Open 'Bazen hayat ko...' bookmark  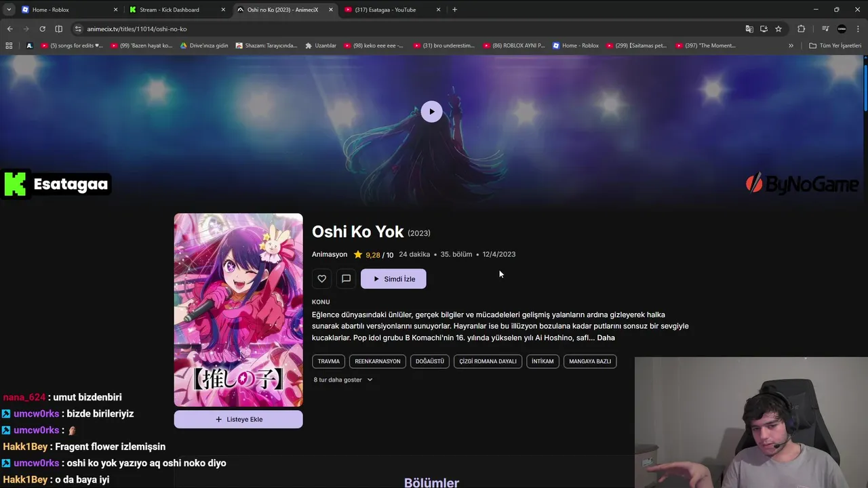click(141, 45)
